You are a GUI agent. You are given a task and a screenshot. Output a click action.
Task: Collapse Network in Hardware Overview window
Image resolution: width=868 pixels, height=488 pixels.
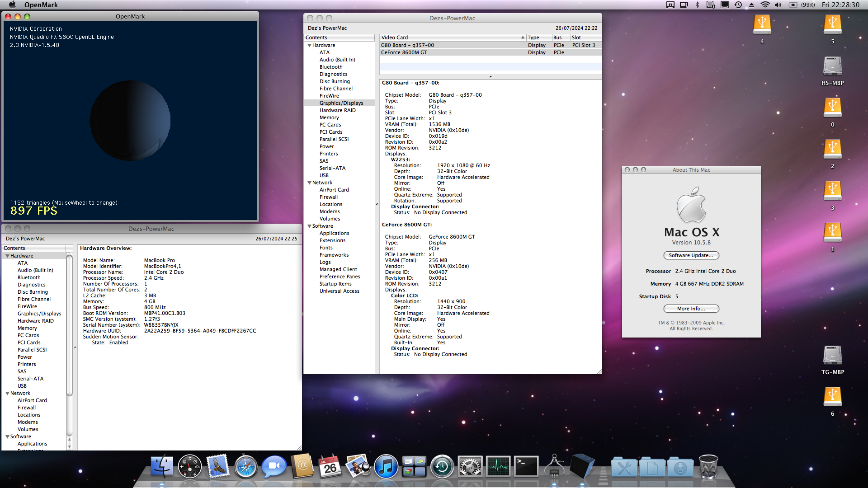(x=7, y=393)
